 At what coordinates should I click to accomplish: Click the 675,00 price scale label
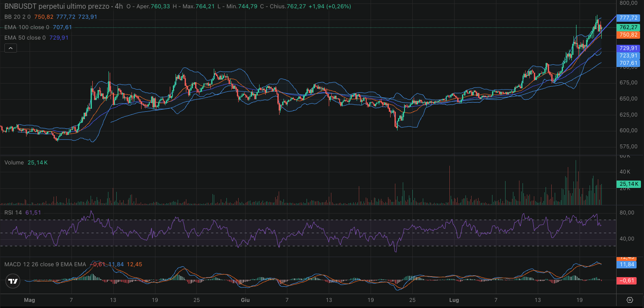(x=628, y=83)
